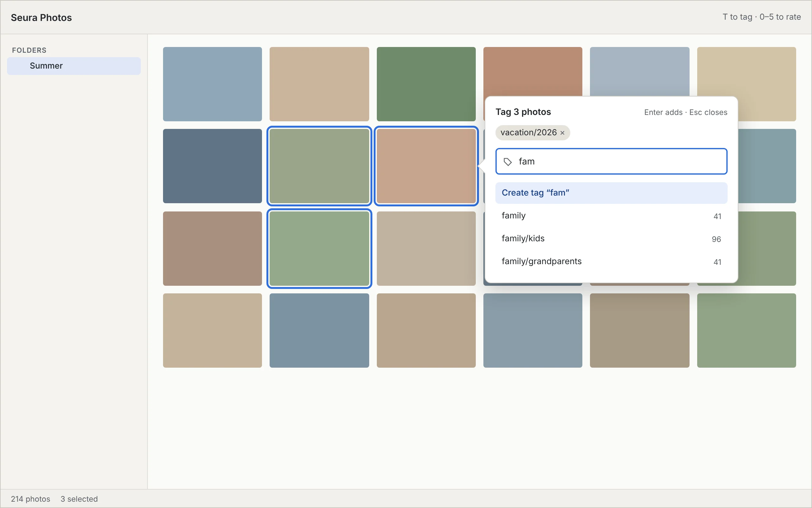Click the "214 photos" status entry

click(30, 499)
